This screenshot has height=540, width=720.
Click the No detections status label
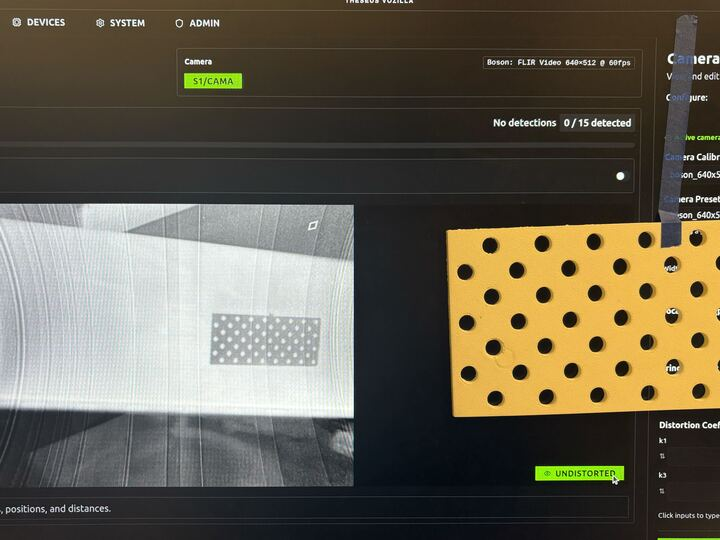point(524,123)
